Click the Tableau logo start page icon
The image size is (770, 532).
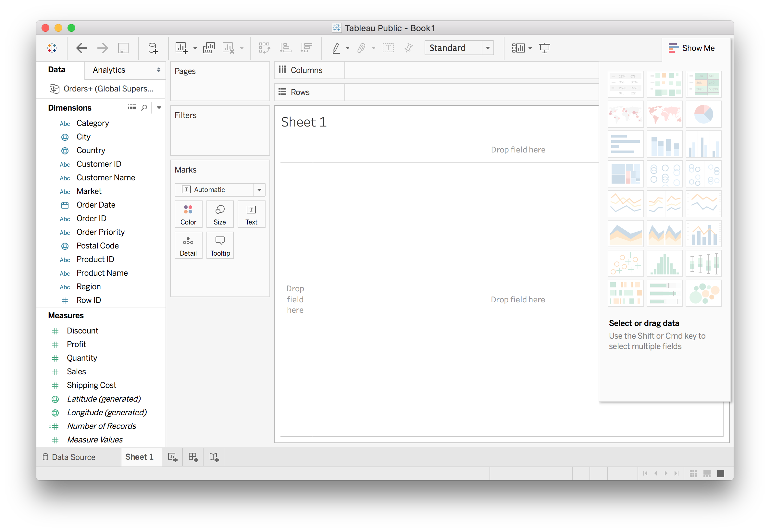pos(52,48)
